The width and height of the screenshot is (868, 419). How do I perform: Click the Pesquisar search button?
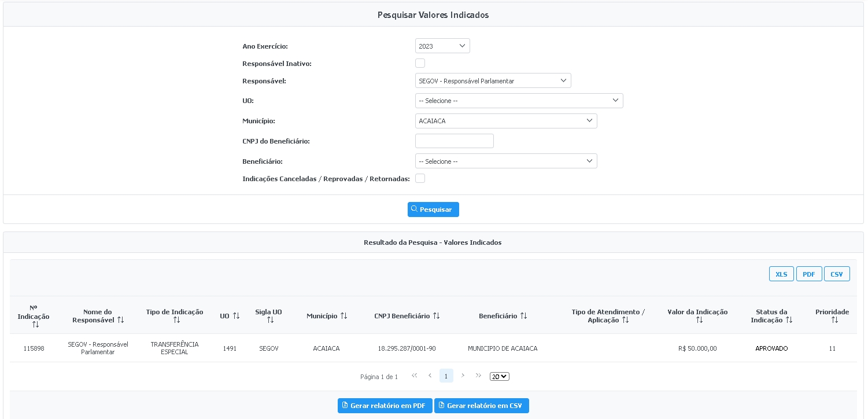(x=433, y=209)
